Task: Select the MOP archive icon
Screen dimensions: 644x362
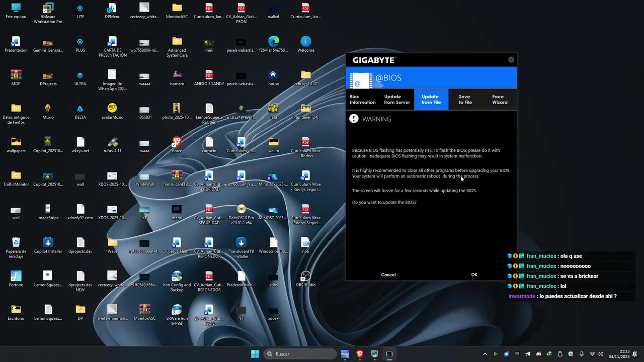Action: coord(16,78)
